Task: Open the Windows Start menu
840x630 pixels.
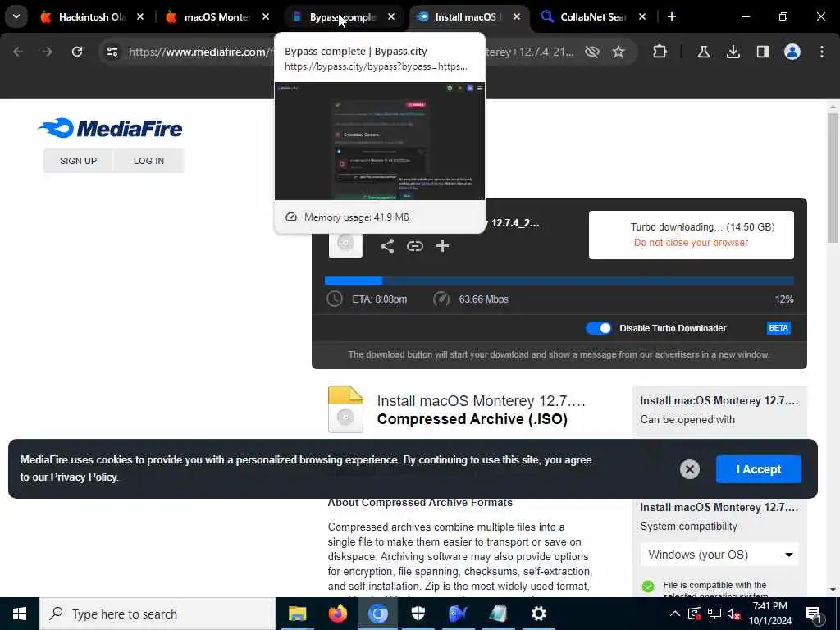Action: point(20,614)
